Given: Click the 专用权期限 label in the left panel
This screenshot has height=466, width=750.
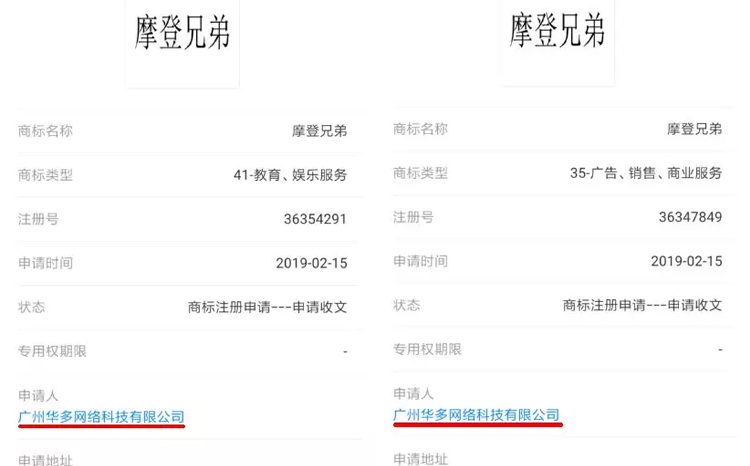Looking at the screenshot, I should 52,351.
